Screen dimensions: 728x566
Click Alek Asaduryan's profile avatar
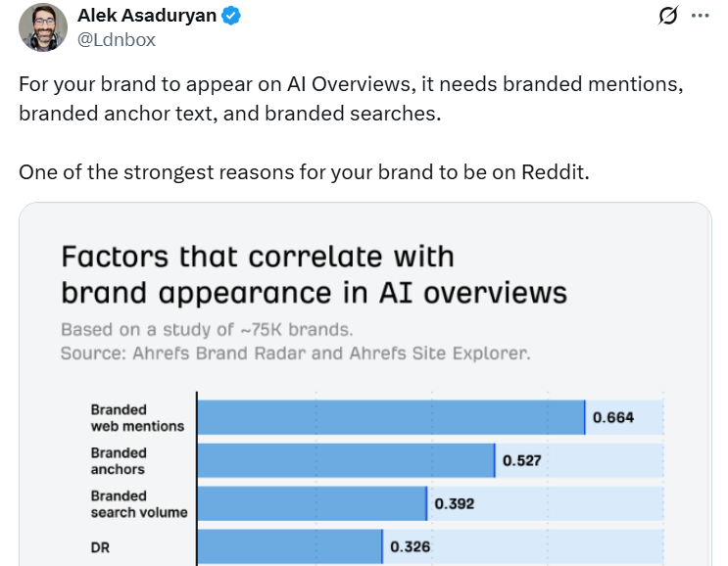click(x=42, y=27)
